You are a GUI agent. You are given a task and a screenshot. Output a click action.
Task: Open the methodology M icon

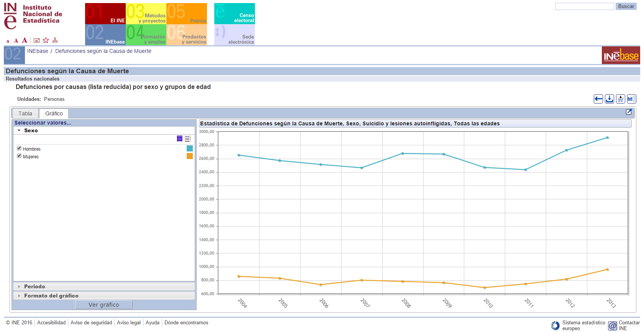click(x=632, y=99)
